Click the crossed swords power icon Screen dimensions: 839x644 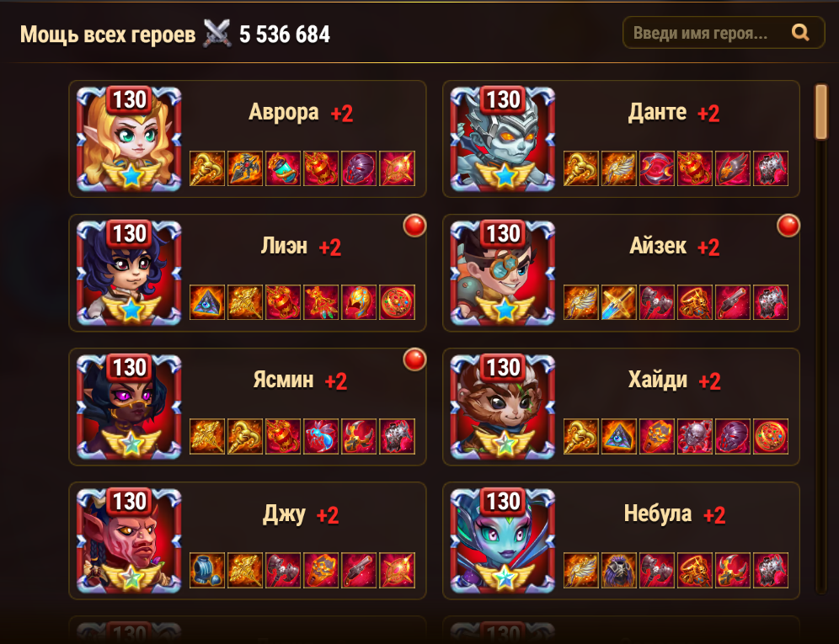(216, 33)
